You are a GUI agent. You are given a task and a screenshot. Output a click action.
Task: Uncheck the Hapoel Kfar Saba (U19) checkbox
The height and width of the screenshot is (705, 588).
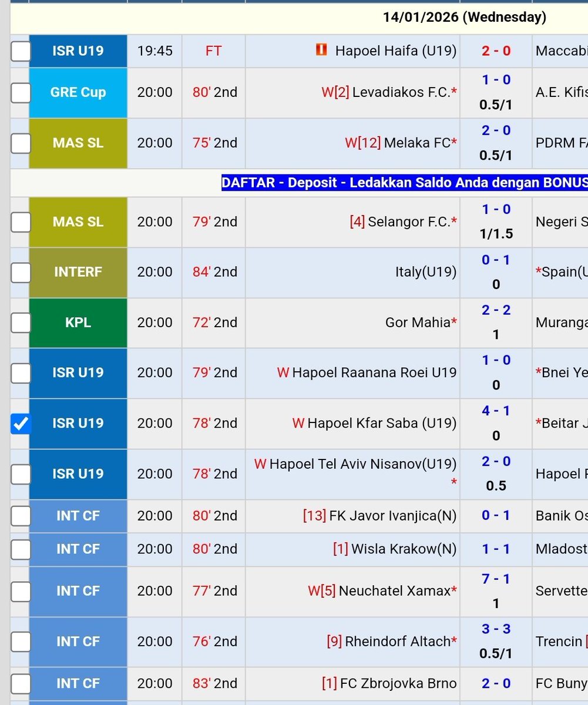click(x=21, y=423)
